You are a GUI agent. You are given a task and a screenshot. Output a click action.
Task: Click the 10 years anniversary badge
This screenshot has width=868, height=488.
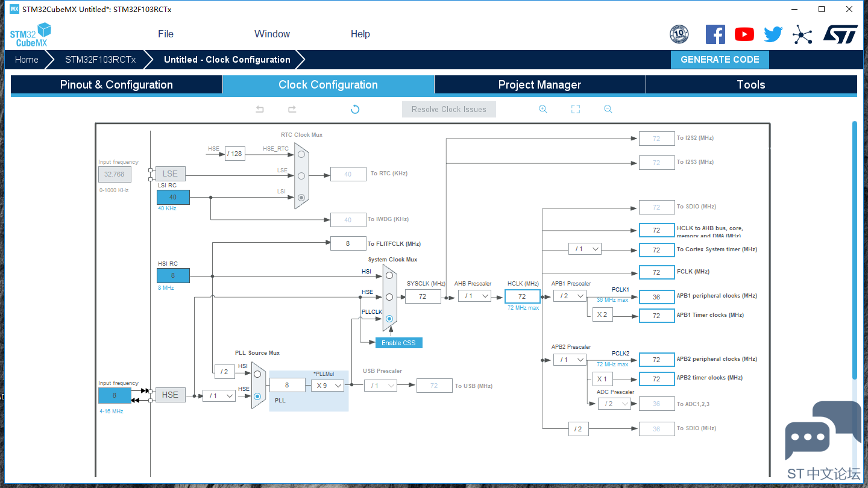click(679, 34)
